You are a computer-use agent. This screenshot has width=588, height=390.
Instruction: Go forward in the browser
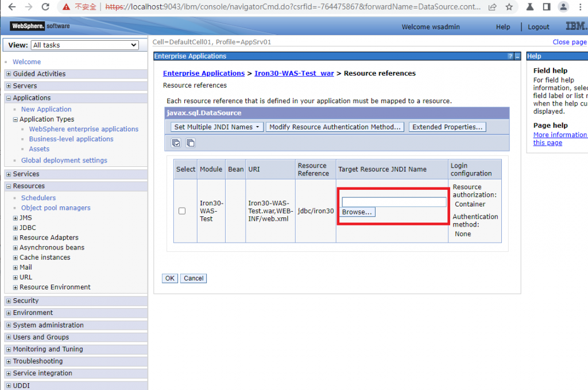pos(29,7)
